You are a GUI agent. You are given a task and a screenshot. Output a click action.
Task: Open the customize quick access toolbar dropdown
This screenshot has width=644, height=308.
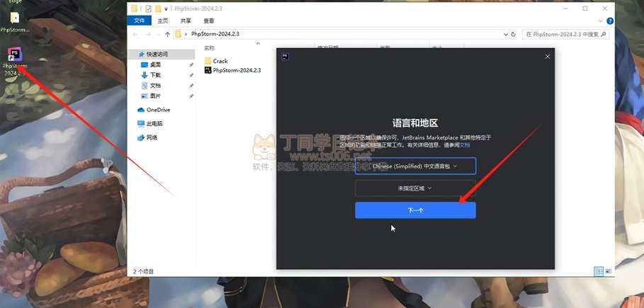point(166,8)
